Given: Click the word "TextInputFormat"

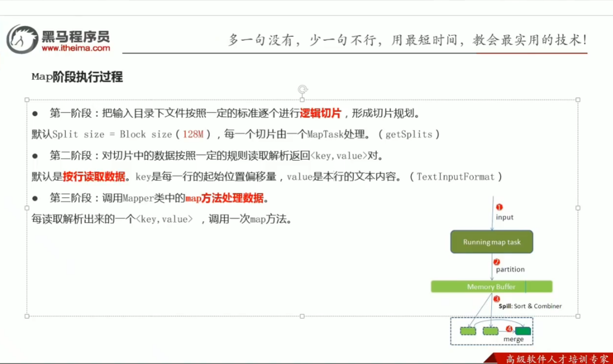Looking at the screenshot, I should click(455, 177).
